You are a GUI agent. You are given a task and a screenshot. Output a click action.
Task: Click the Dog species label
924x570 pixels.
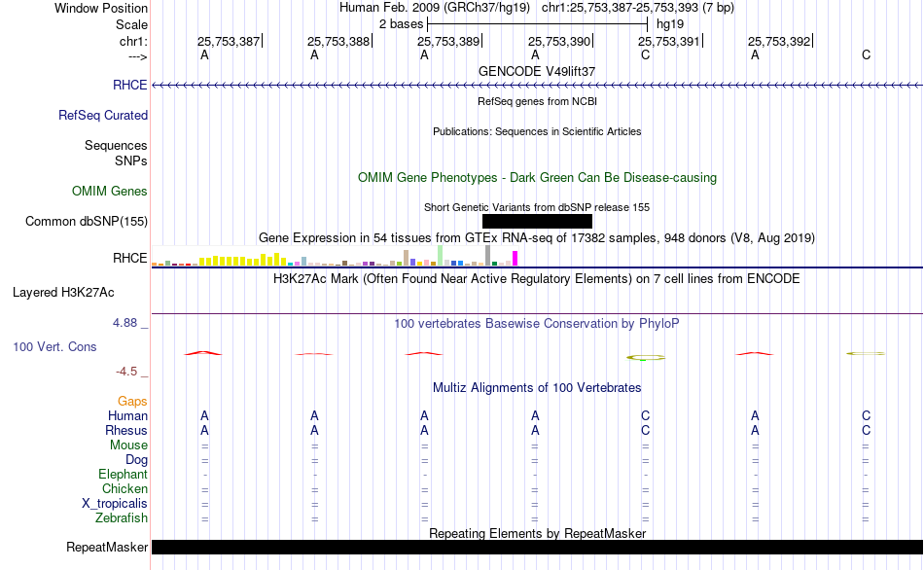(136, 460)
